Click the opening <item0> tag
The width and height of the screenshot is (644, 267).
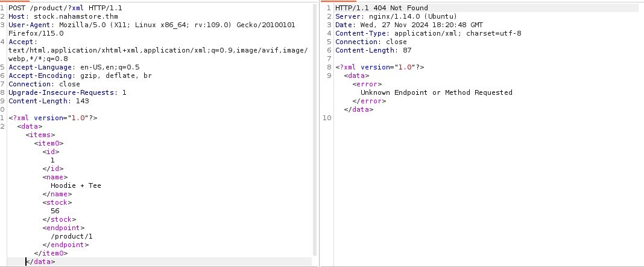49,143
